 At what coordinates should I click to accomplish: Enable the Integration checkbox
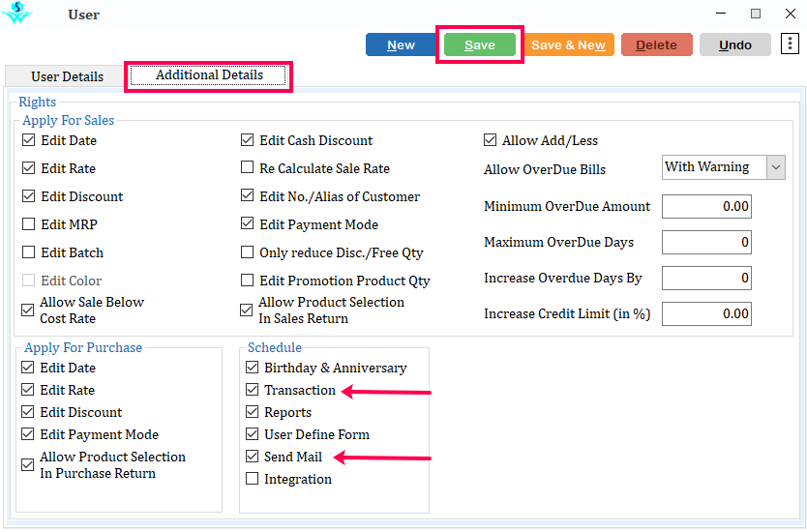tap(253, 479)
